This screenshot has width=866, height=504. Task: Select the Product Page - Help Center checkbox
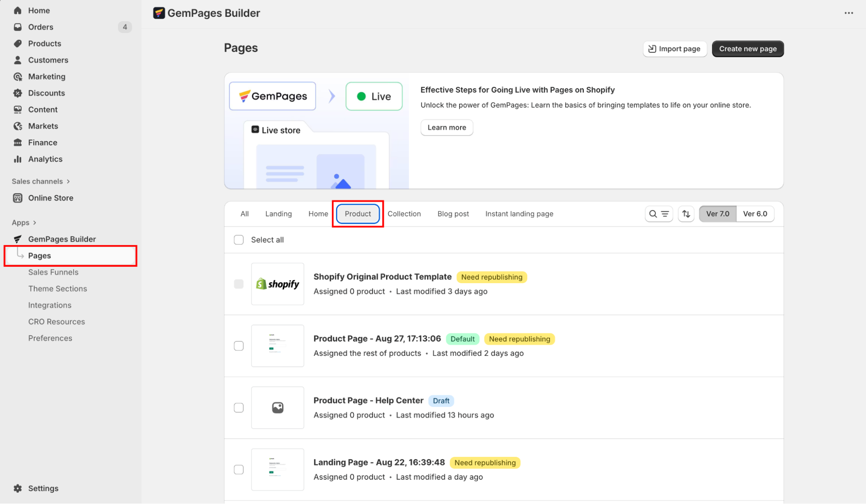pyautogui.click(x=239, y=408)
